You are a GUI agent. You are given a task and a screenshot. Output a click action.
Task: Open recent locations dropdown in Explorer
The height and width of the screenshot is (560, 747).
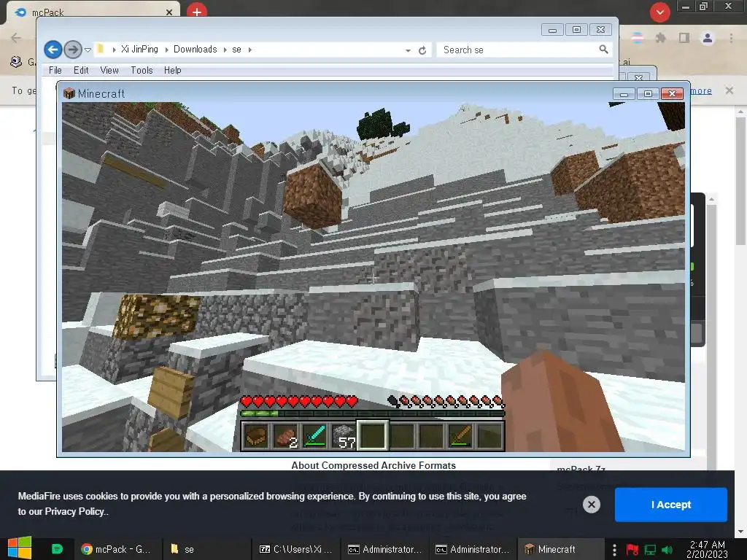point(88,50)
